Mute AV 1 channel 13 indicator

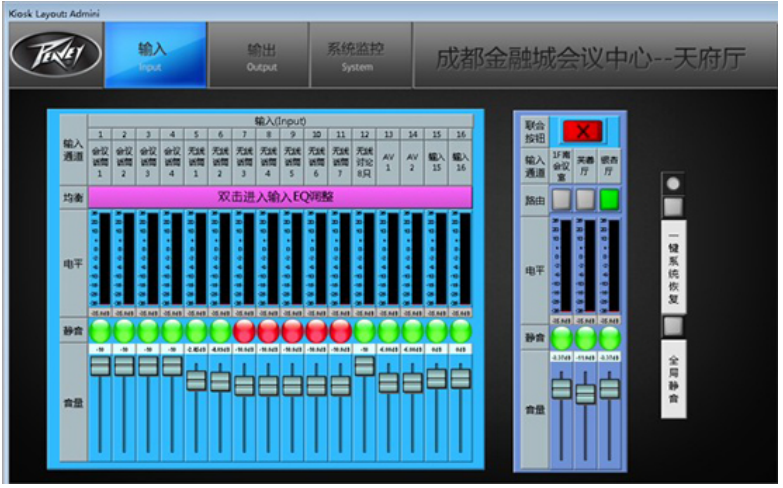(388, 330)
